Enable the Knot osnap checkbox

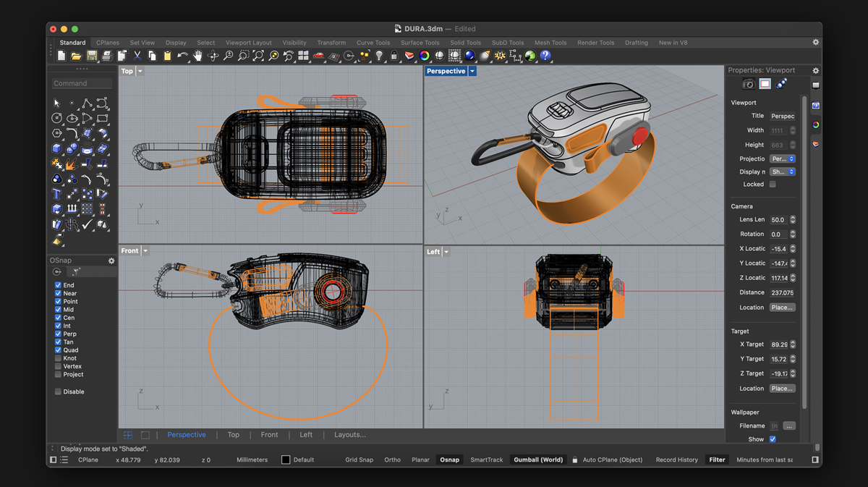pos(58,358)
